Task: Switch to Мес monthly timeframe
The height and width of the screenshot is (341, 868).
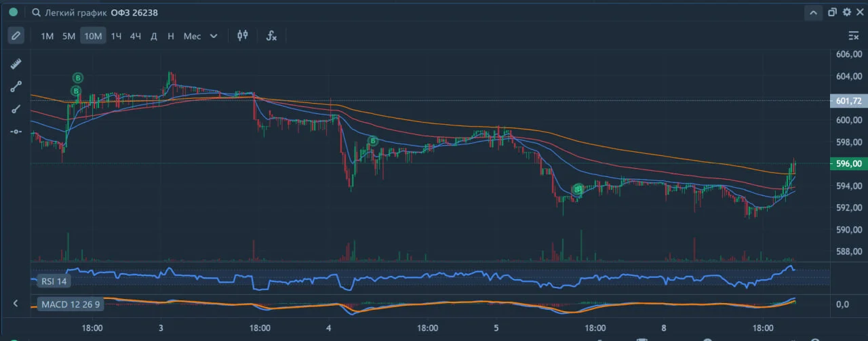Action: [192, 36]
